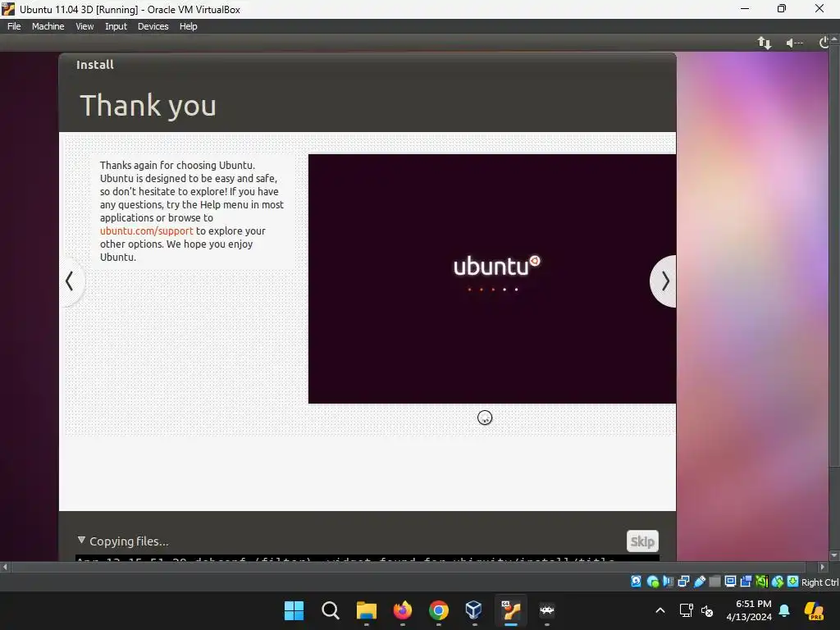This screenshot has width=840, height=630.
Task: Click the USB devices status icon
Action: [700, 582]
